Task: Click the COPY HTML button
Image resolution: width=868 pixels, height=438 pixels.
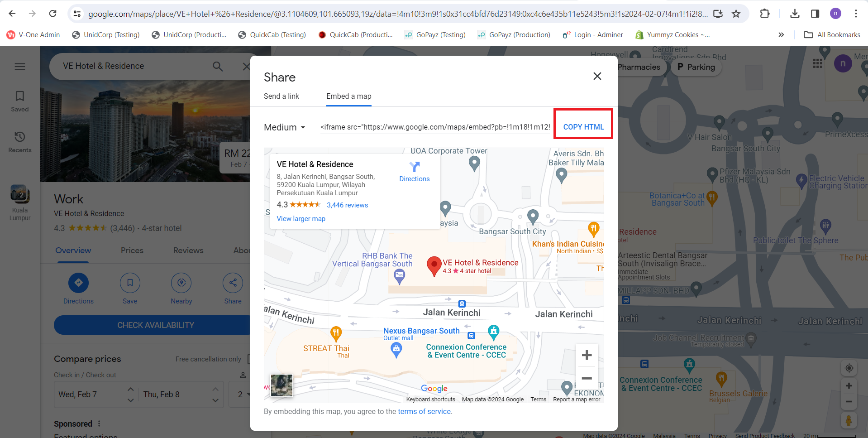Action: (583, 127)
